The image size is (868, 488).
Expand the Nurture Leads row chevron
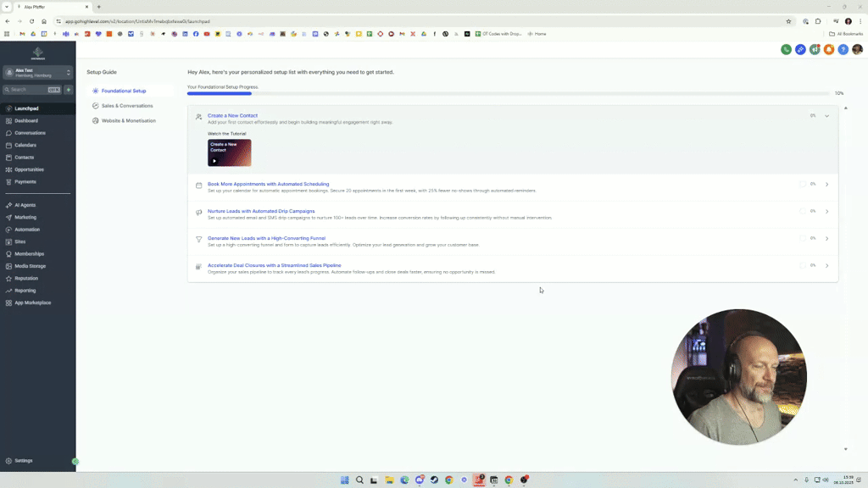(x=827, y=211)
